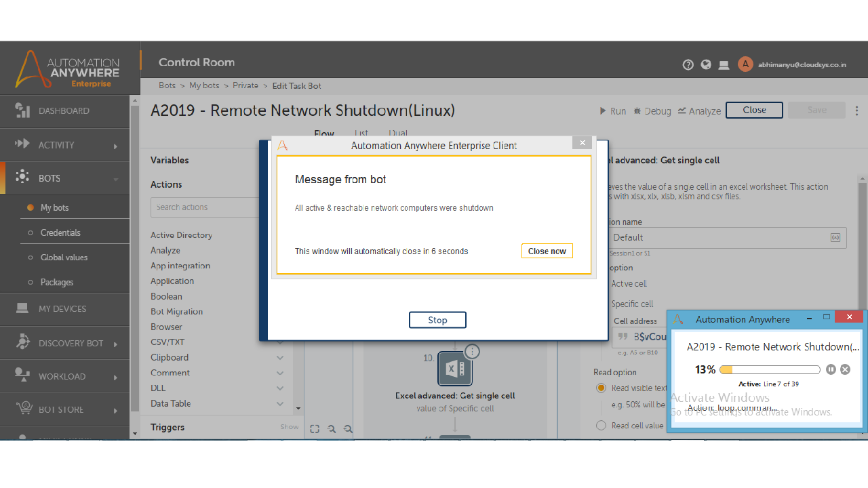Expand the Clipboard actions group

[x=280, y=357]
